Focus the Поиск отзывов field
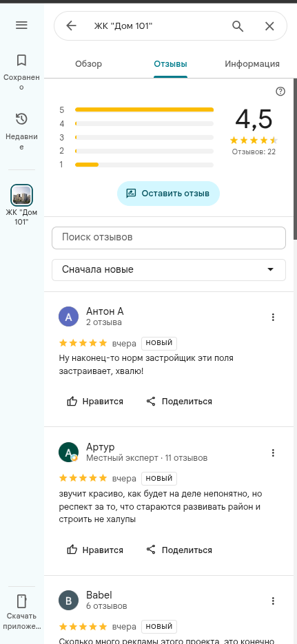The height and width of the screenshot is (644, 297). pos(169,238)
